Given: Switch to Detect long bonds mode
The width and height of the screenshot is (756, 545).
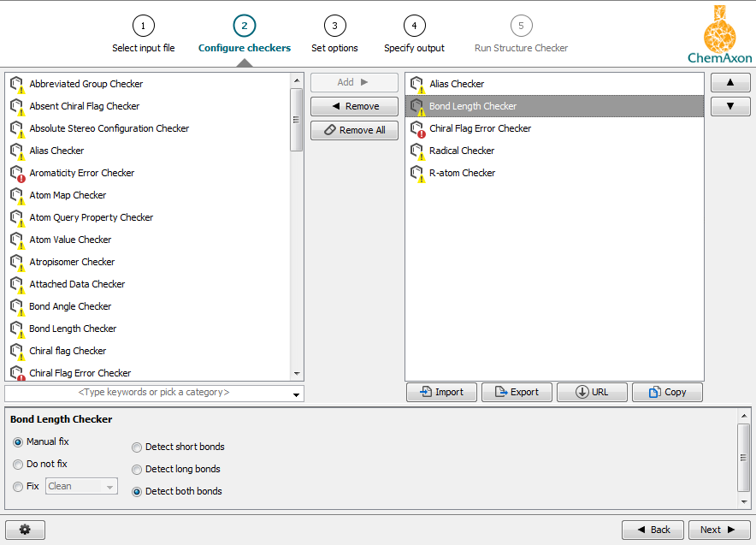Looking at the screenshot, I should tap(137, 469).
